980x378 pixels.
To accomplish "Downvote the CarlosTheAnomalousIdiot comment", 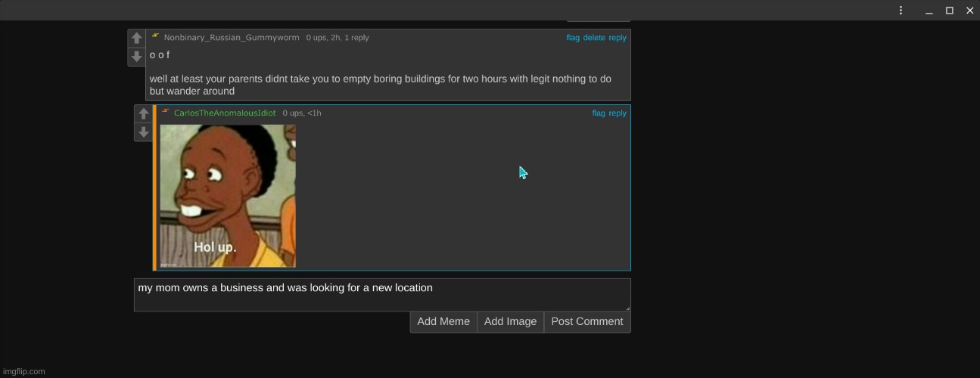I will 143,133.
